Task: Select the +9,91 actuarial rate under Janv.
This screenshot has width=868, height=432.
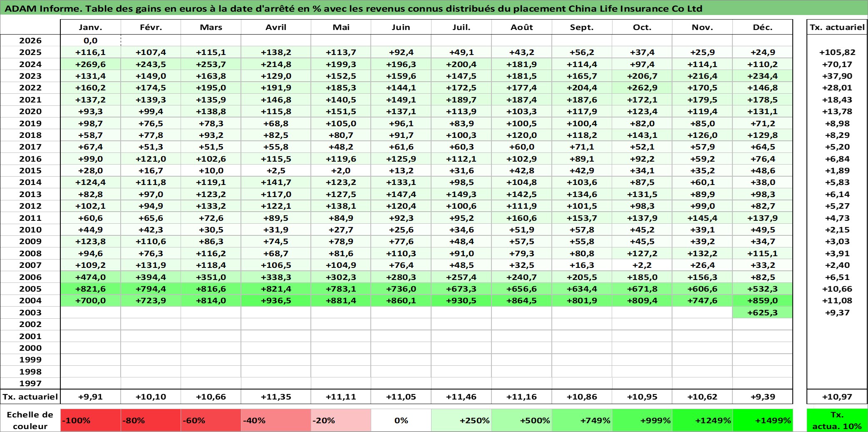Action: click(90, 397)
